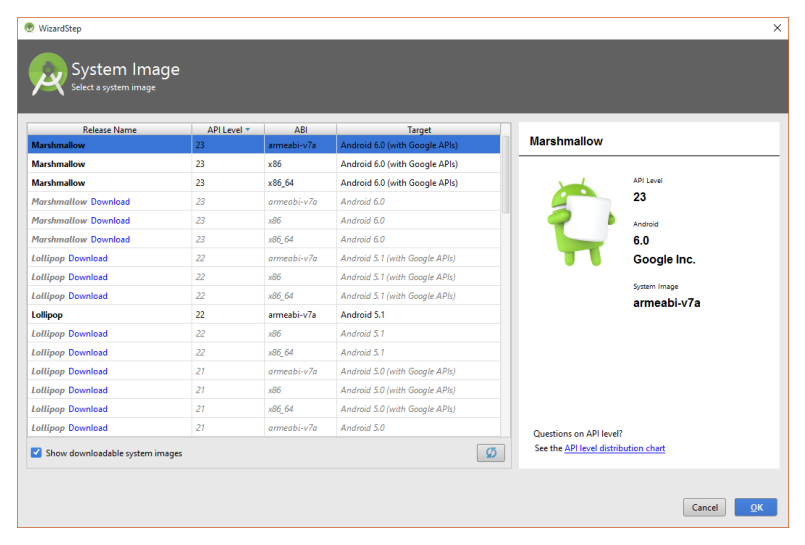Viewport: 805px width, 545px height.
Task: Click 'Android 5.1' target in installed Lollipop row
Action: click(362, 315)
